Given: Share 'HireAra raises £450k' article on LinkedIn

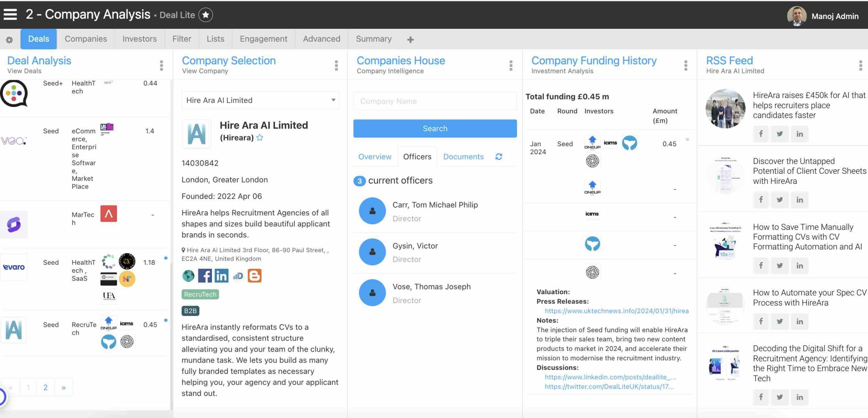Looking at the screenshot, I should [x=800, y=134].
